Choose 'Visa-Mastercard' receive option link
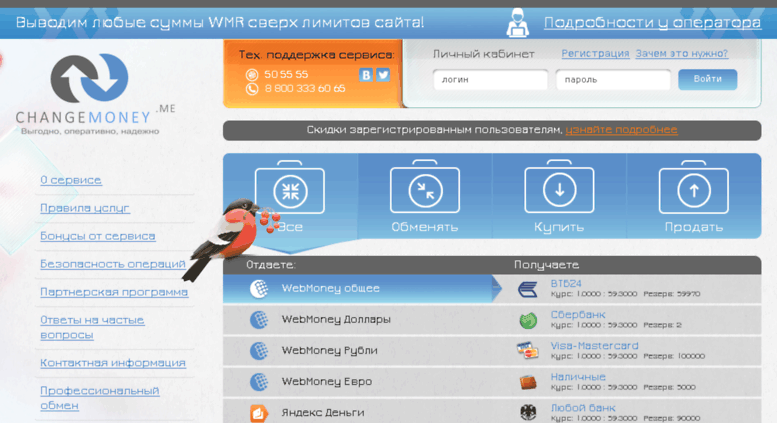The width and height of the screenshot is (777, 423). (594, 346)
